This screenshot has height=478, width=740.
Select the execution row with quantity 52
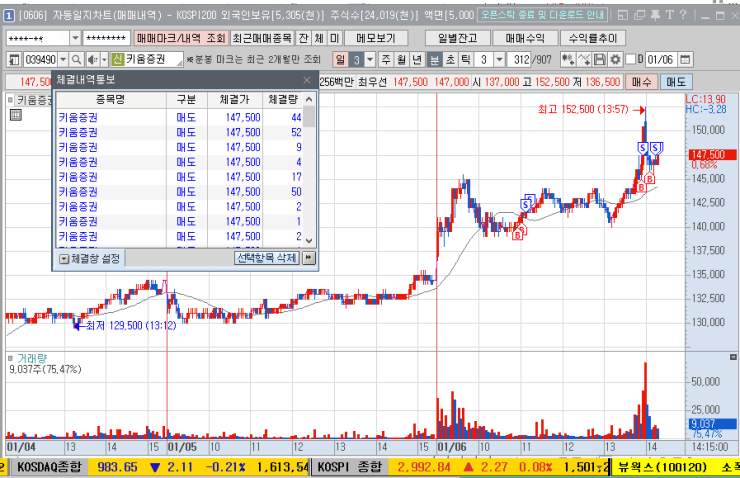click(x=179, y=133)
